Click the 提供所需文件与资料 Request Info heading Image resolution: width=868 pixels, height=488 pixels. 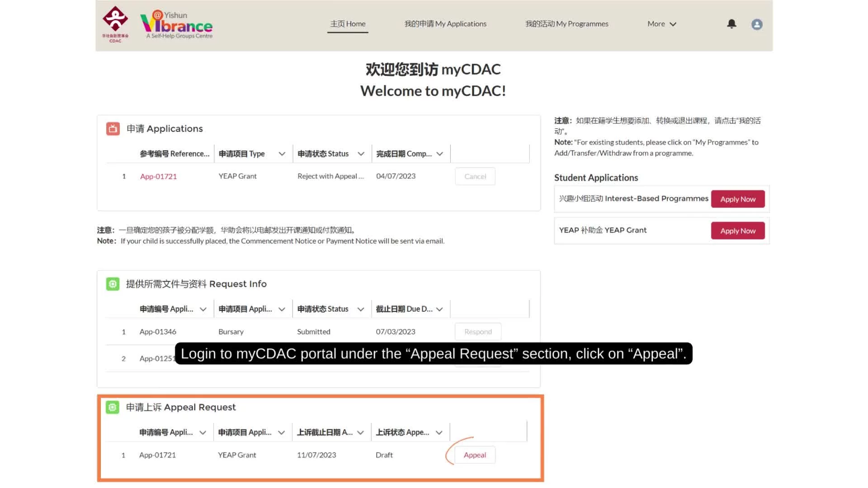(x=196, y=284)
